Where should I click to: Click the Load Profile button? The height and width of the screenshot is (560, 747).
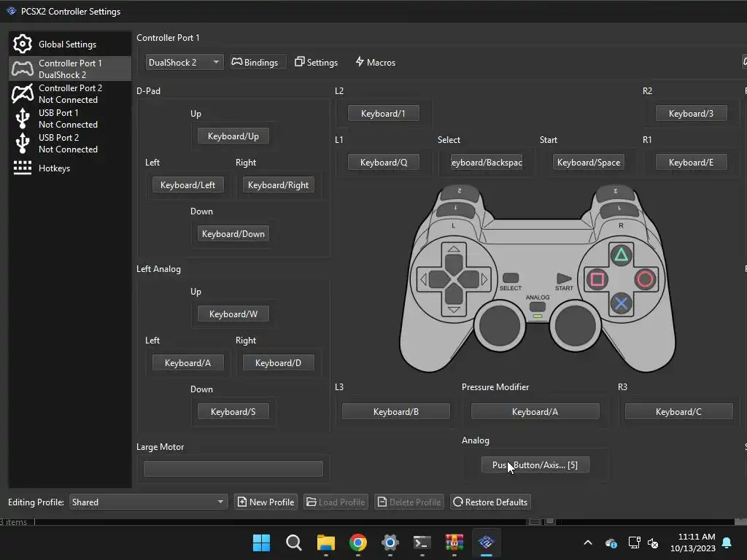[336, 502]
